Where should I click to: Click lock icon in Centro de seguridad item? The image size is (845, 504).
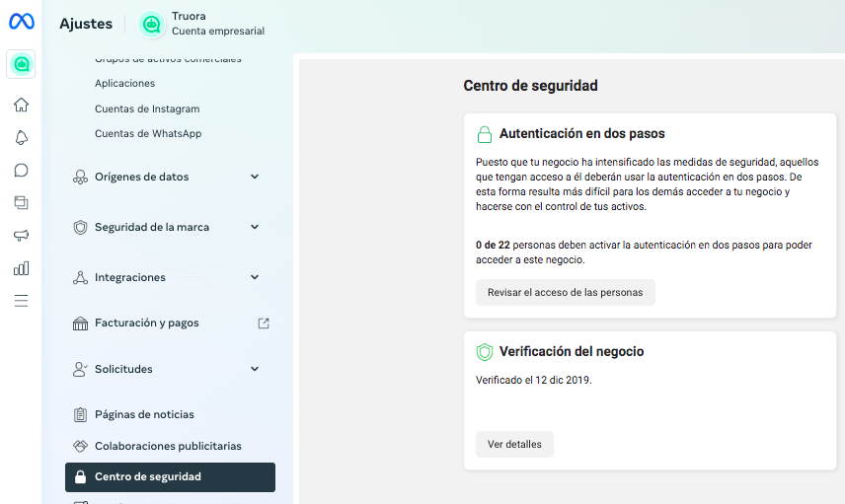(80, 477)
